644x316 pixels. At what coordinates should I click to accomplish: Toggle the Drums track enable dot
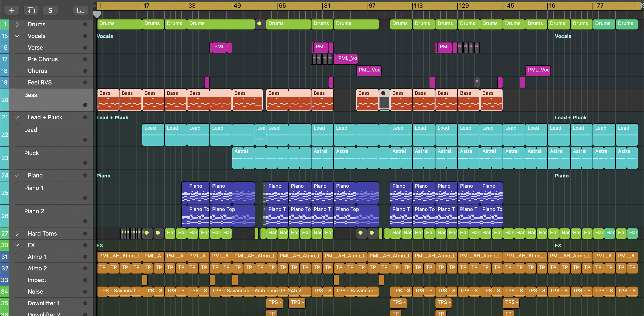coord(85,24)
